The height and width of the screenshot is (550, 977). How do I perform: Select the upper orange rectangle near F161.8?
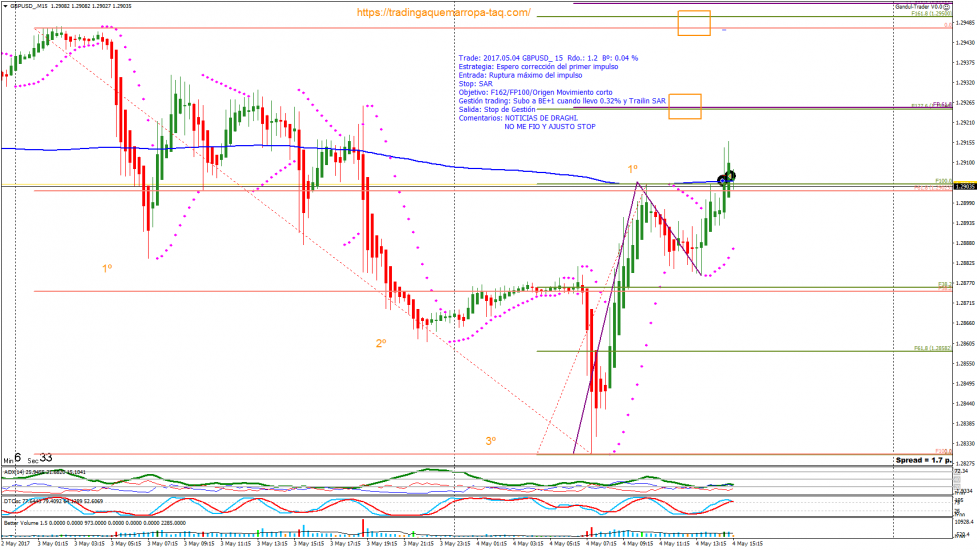point(693,23)
